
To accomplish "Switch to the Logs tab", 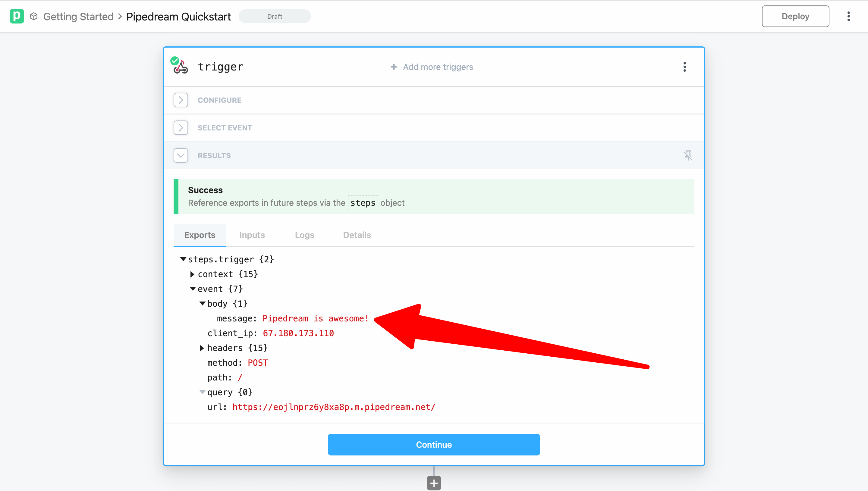I will pos(304,235).
